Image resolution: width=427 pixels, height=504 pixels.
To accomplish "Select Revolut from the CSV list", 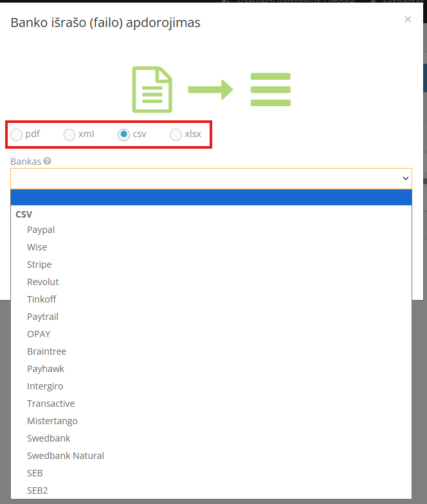I will (211, 282).
